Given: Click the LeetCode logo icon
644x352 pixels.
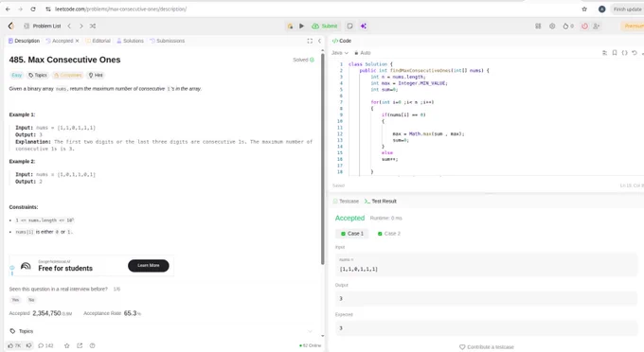Looking at the screenshot, I should [11, 26].
